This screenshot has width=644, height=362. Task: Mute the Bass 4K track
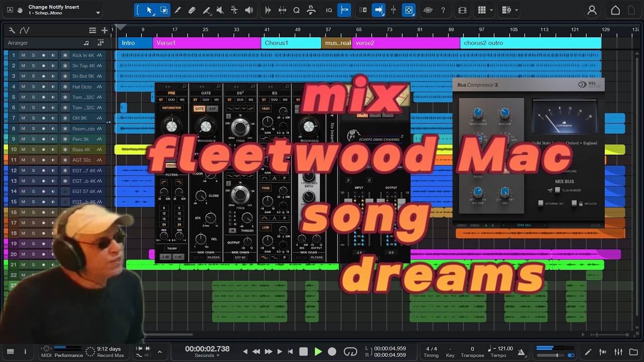coord(23,149)
